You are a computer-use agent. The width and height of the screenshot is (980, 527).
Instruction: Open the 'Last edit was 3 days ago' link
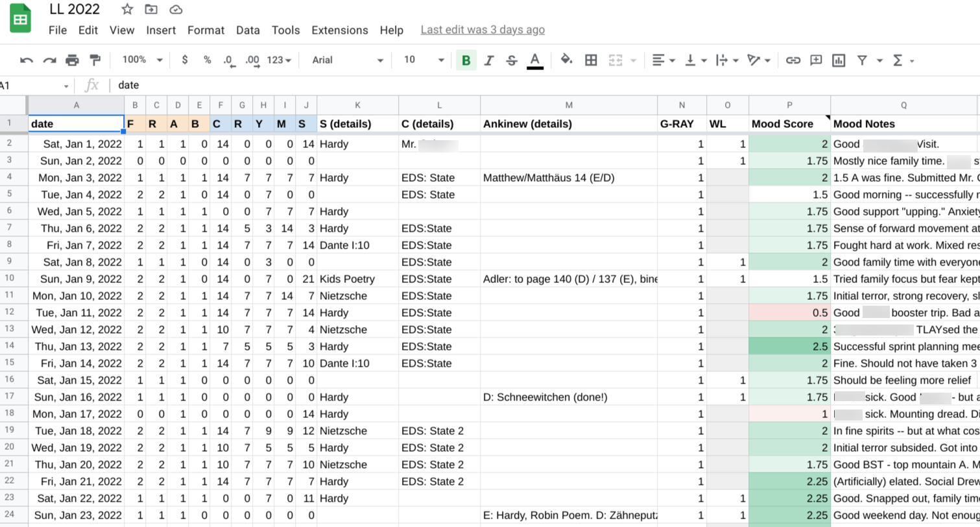click(483, 30)
